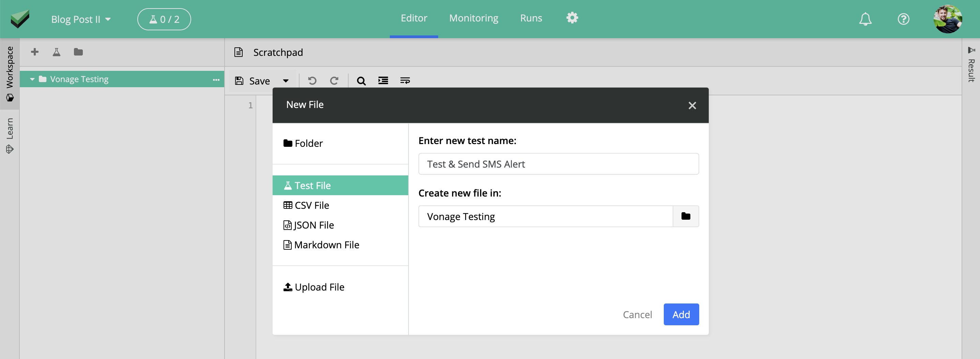Viewport: 980px width, 359px height.
Task: Select the Workspace sidebar tab
Action: pos(10,74)
